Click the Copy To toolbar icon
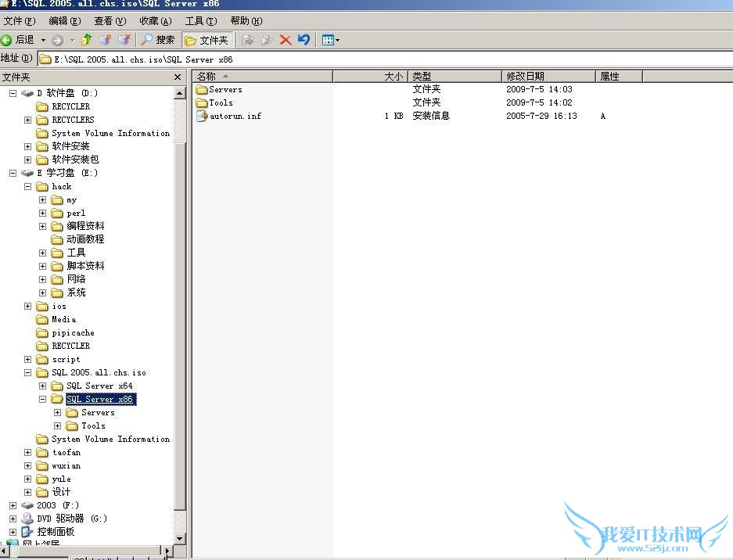The width and height of the screenshot is (733, 560). (x=267, y=40)
